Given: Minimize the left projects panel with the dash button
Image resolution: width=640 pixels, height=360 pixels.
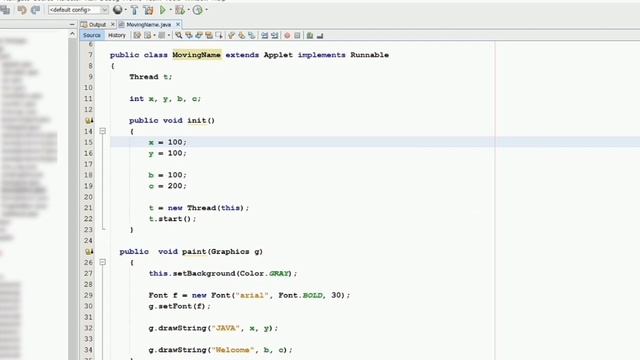Looking at the screenshot, I should pyautogui.click(x=72, y=24).
